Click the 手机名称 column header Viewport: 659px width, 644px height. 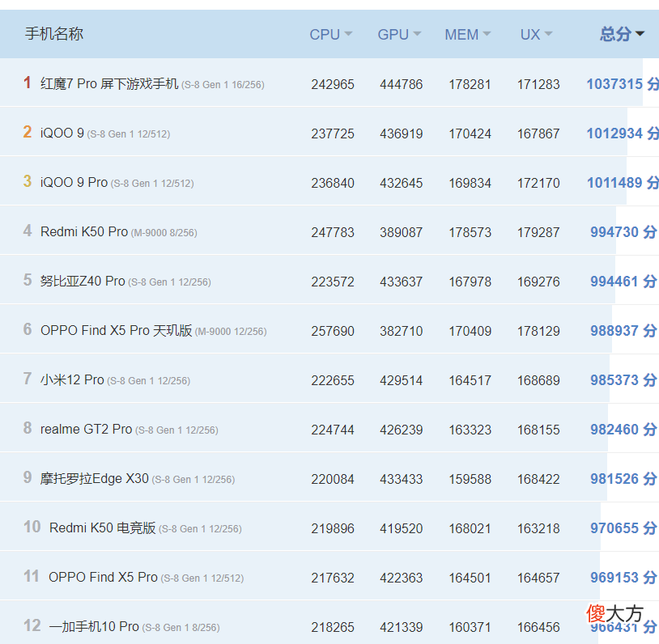(54, 34)
